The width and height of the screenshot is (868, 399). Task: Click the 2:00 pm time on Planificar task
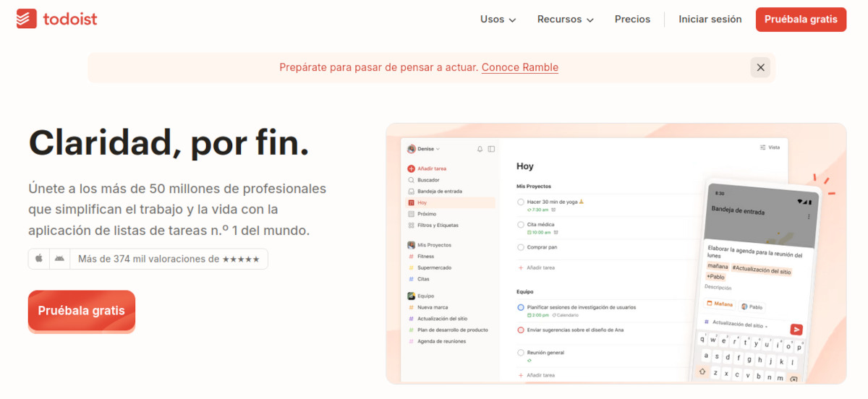(x=537, y=314)
